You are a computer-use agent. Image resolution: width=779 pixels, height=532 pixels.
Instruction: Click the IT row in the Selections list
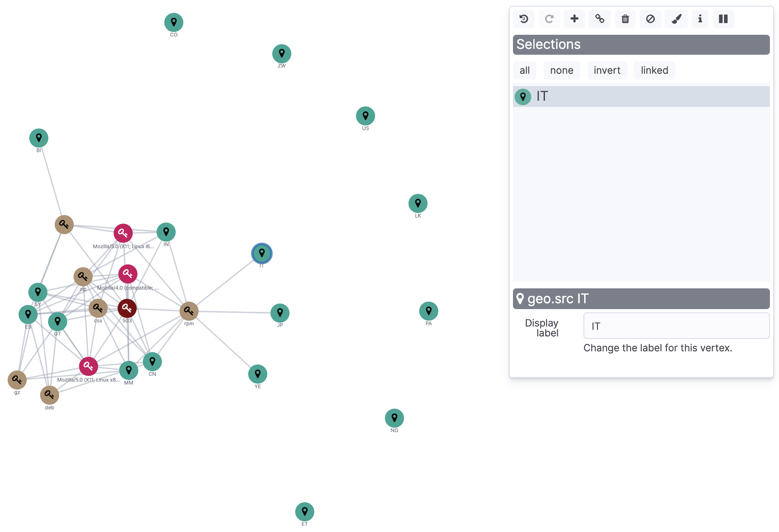click(641, 97)
